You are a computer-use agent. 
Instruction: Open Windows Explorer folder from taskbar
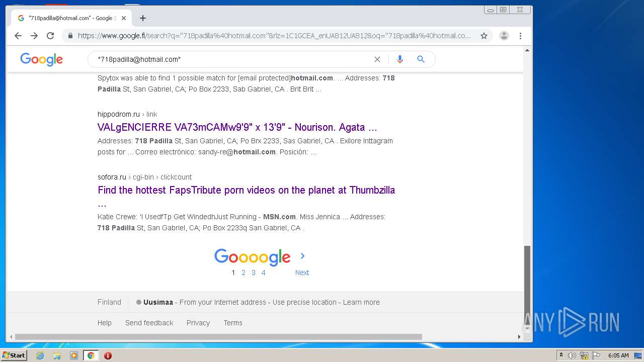57,355
